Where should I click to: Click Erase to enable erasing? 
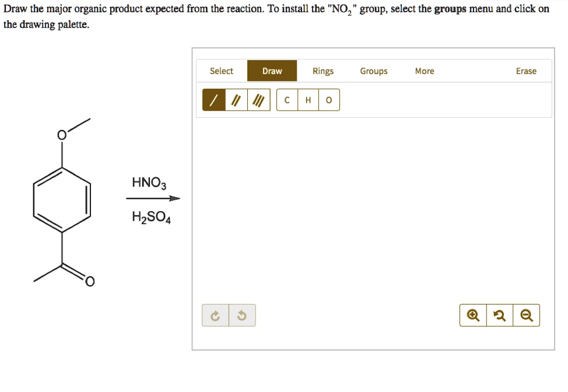(526, 71)
